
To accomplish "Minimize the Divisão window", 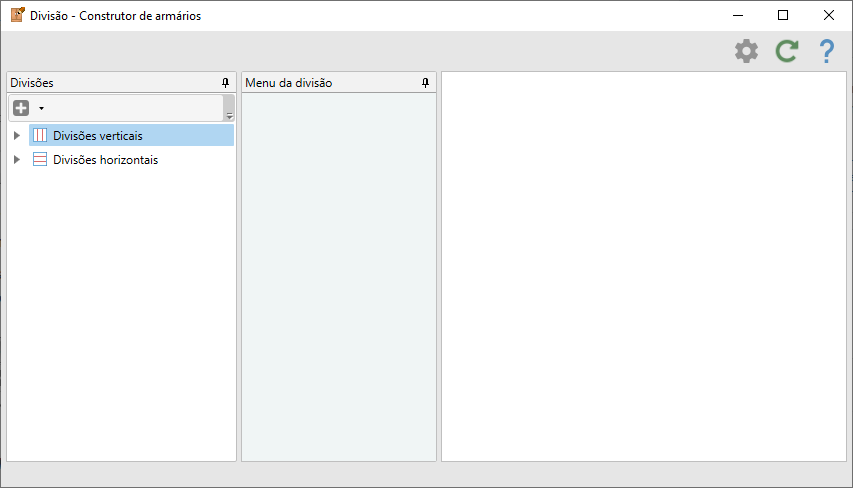I will 738,15.
